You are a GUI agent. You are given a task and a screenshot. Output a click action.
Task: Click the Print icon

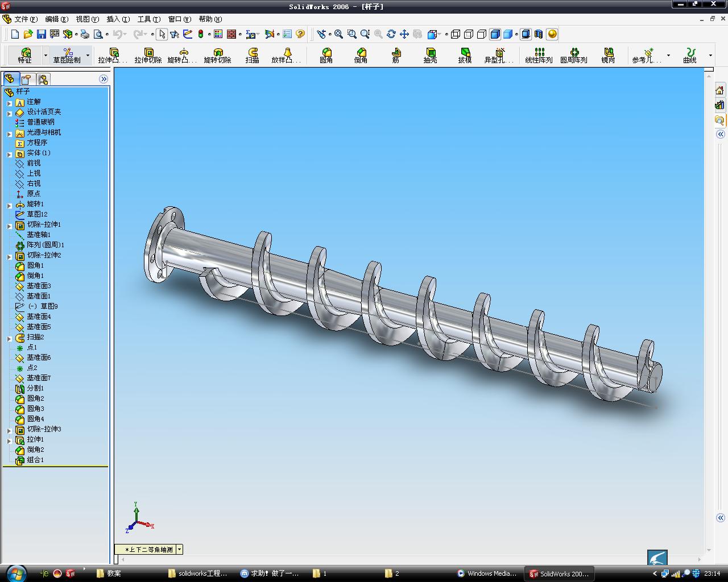point(85,34)
